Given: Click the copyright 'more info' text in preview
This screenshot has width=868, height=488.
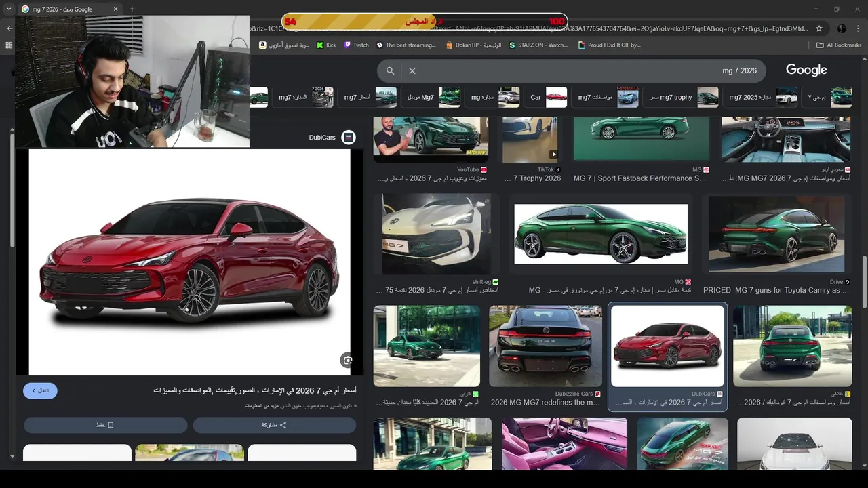Looking at the screenshot, I should [x=260, y=407].
